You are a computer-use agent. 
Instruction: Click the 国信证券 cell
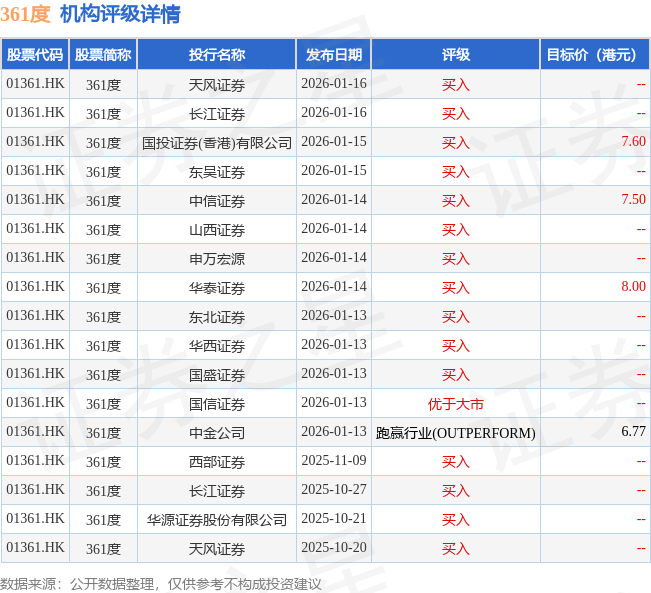click(x=217, y=404)
